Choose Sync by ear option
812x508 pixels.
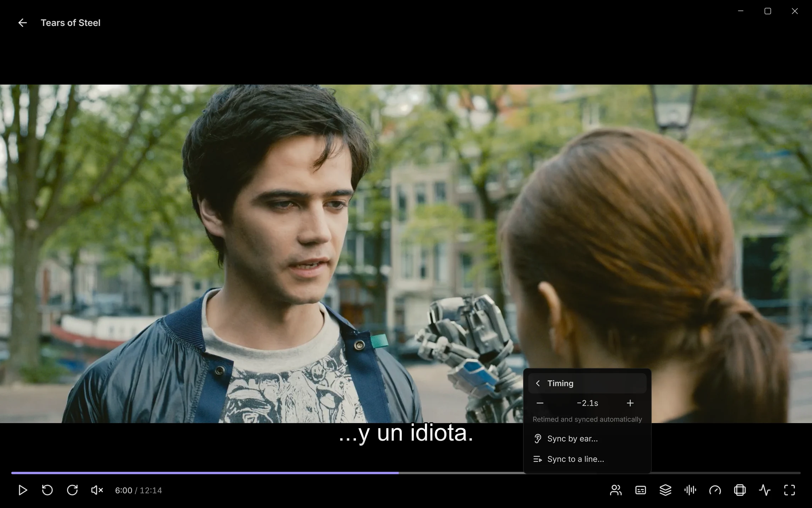coord(587,439)
